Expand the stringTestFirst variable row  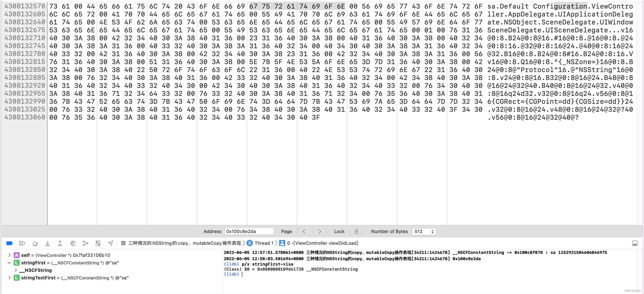coord(10,278)
